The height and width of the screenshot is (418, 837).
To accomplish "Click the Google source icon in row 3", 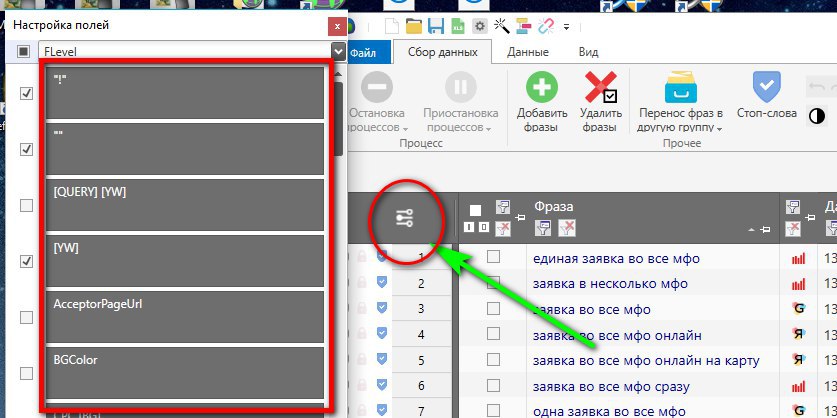I will click(799, 308).
